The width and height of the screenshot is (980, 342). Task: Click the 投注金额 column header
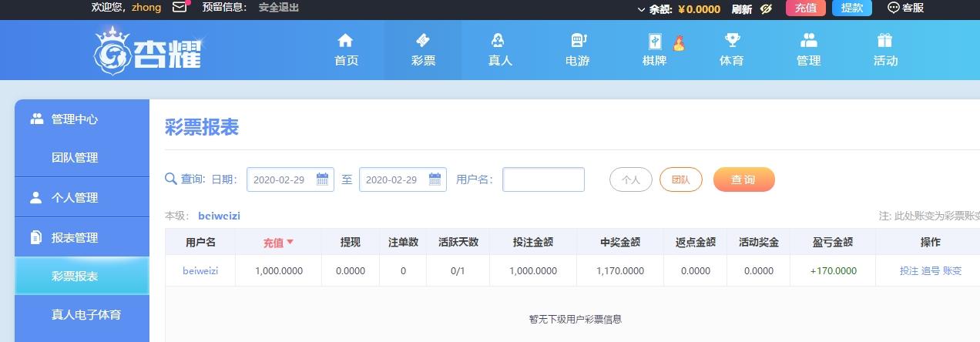533,242
